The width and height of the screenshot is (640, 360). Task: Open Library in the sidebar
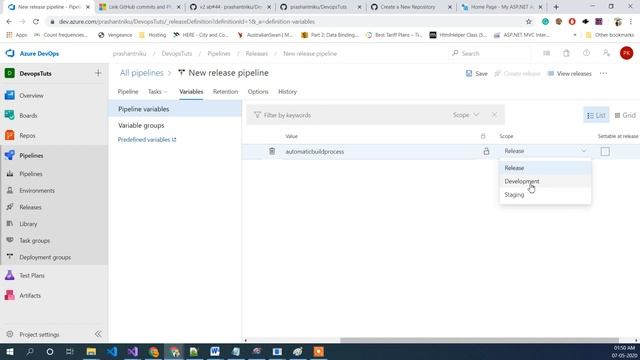coord(28,224)
